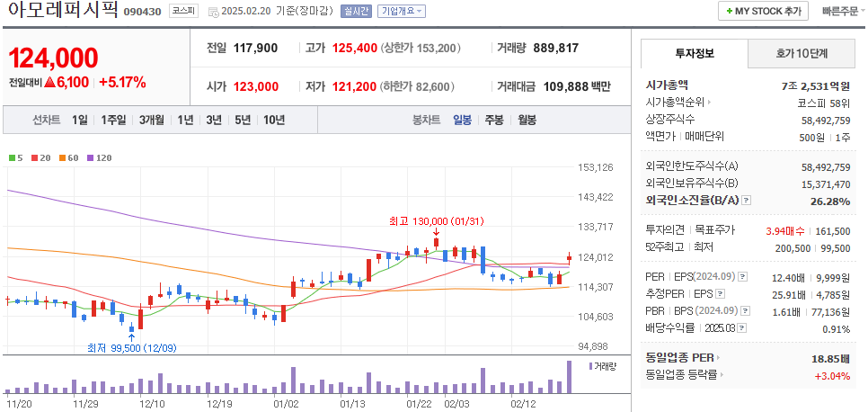Viewport: 868px width, 412px height.
Task: Click the 거래대금 value 109,888 백만
Action: pos(576,86)
